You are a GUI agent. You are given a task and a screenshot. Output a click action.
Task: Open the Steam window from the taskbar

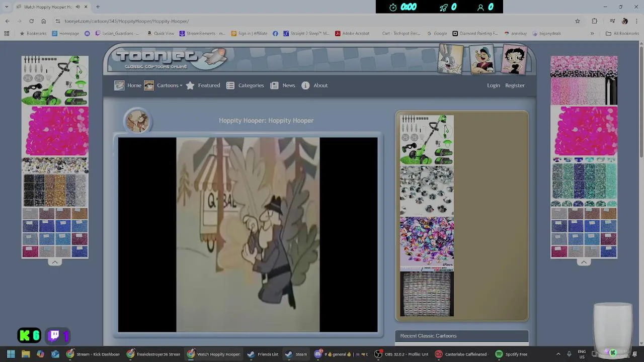[296, 354]
